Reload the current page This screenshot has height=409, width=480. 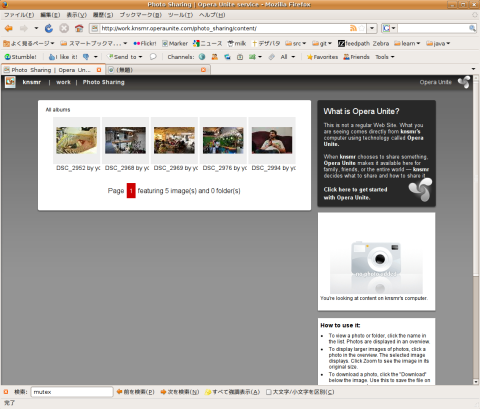[49, 29]
